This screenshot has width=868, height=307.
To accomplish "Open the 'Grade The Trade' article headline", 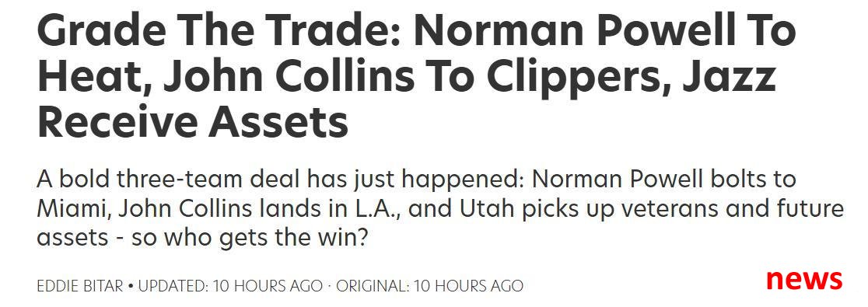I will [x=416, y=78].
